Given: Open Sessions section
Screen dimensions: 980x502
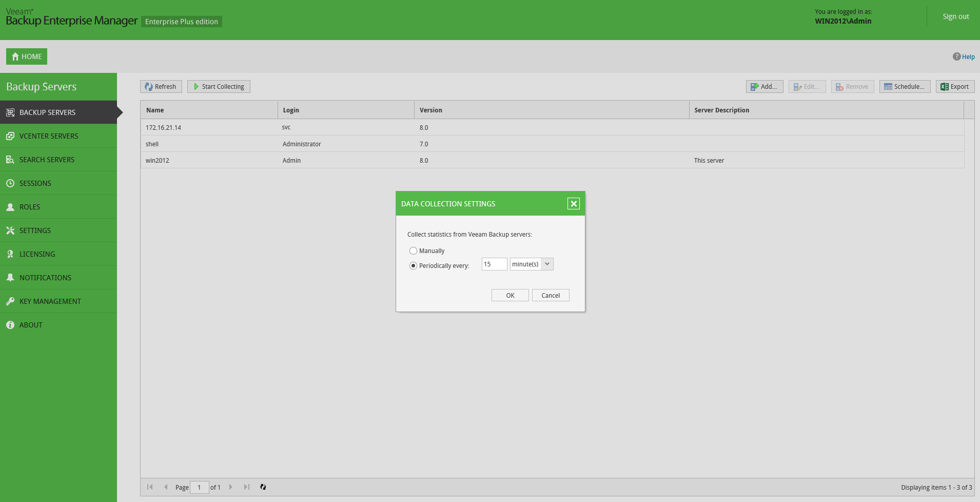Looking at the screenshot, I should (58, 183).
